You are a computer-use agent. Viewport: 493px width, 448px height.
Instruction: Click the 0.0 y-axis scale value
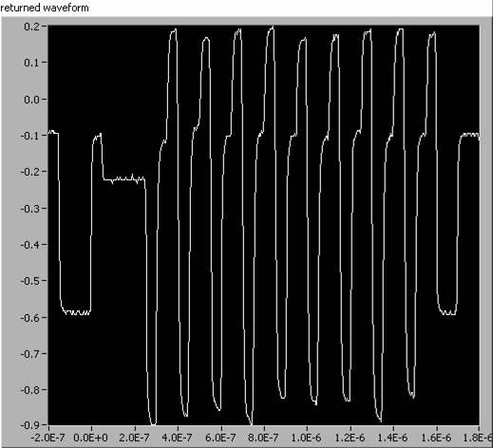pyautogui.click(x=31, y=100)
